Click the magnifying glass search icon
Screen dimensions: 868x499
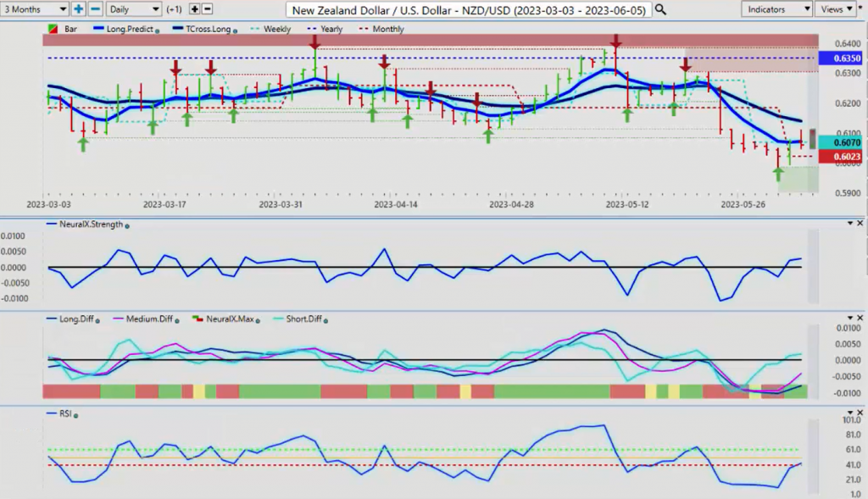(661, 9)
